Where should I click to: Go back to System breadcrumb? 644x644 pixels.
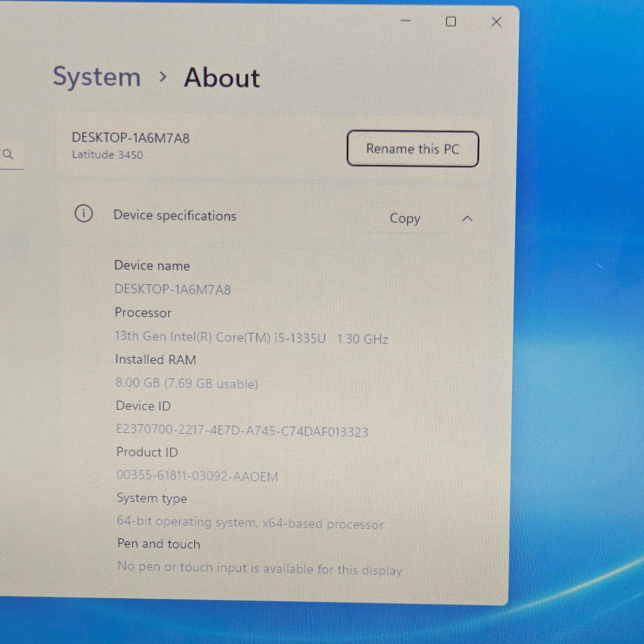click(97, 77)
